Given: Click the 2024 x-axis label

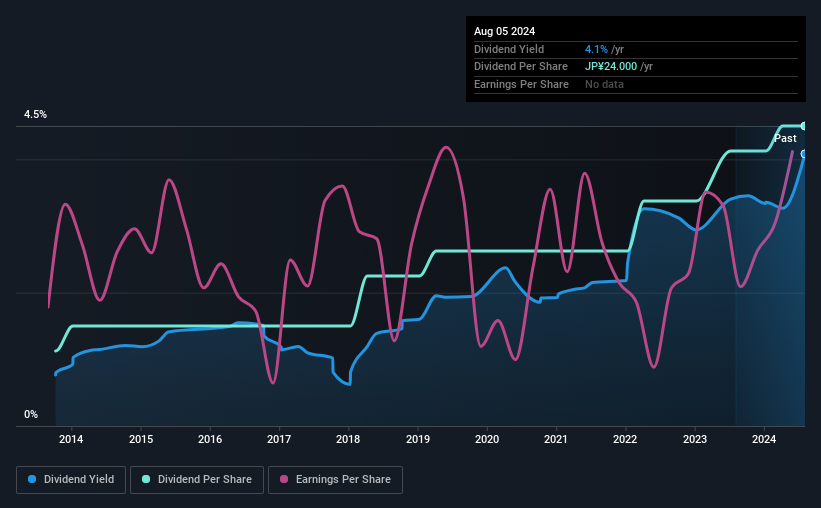Looking at the screenshot, I should point(764,439).
